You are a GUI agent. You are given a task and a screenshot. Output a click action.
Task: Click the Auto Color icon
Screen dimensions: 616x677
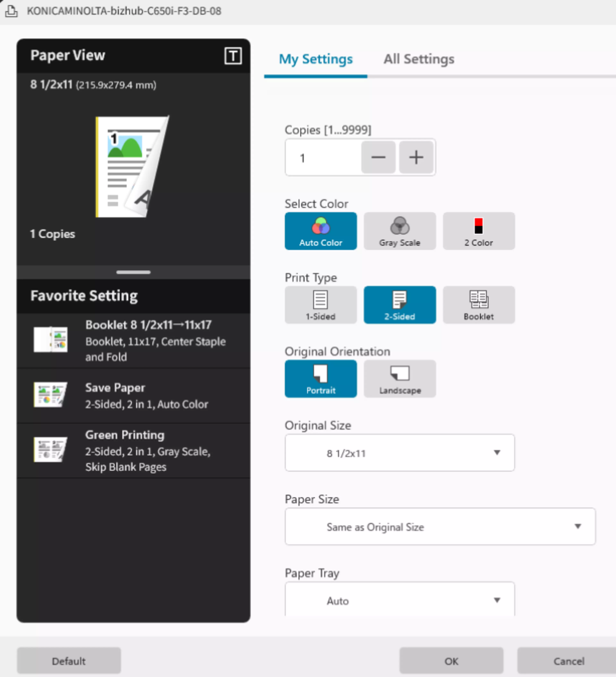[320, 231]
